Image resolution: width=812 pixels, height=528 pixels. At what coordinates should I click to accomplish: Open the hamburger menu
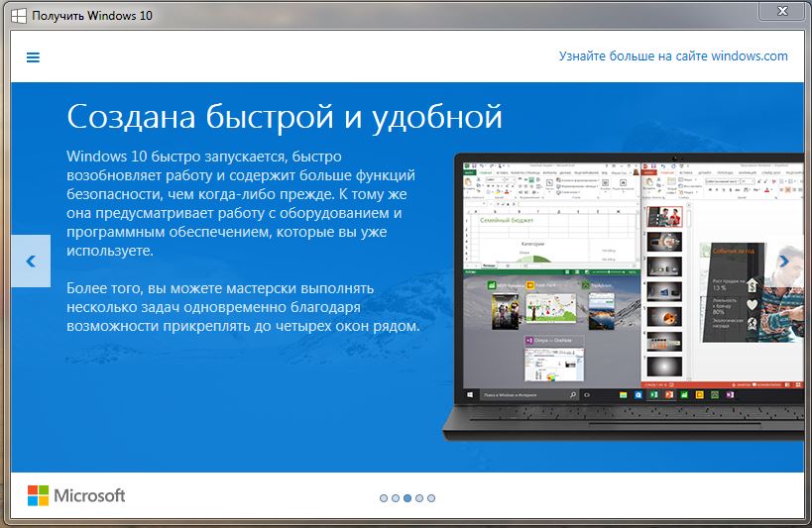point(33,56)
